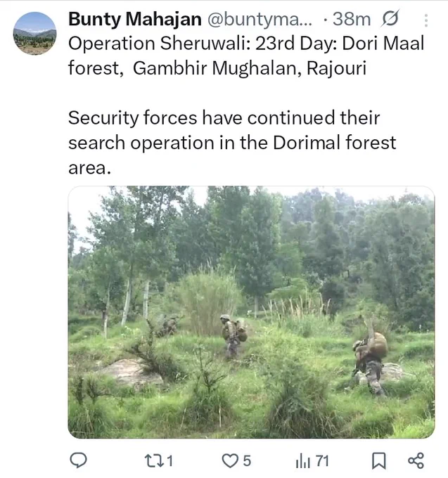The width and height of the screenshot is (448, 478).
Task: Click the like count 5
Action: click(247, 460)
